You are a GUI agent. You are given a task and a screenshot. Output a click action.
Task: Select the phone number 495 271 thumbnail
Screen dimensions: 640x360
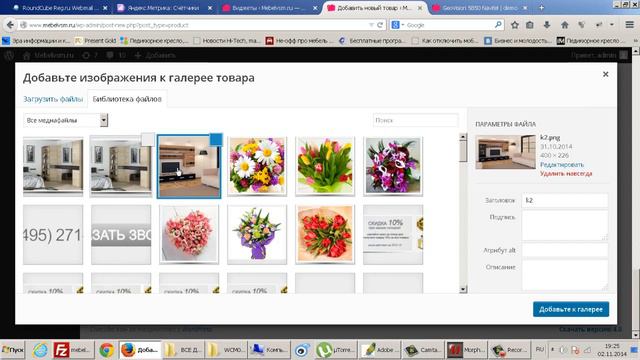53,234
